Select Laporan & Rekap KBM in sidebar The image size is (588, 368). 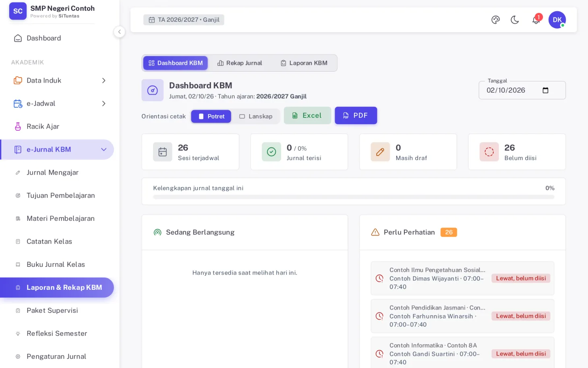[57, 287]
